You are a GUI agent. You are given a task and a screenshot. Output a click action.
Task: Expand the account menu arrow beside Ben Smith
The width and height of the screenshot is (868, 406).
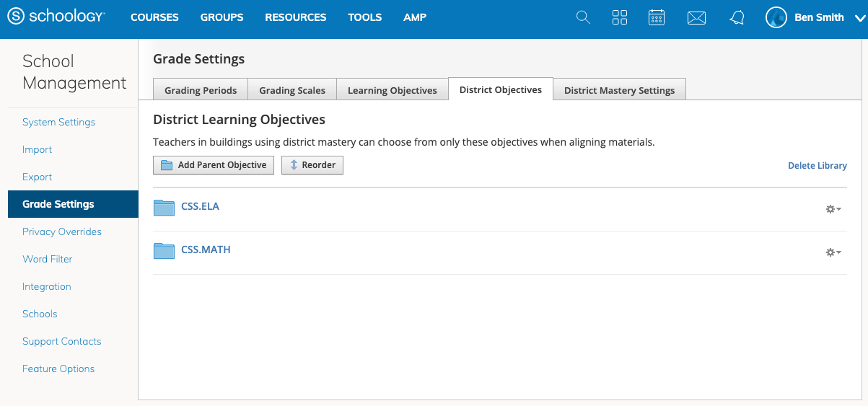(856, 18)
